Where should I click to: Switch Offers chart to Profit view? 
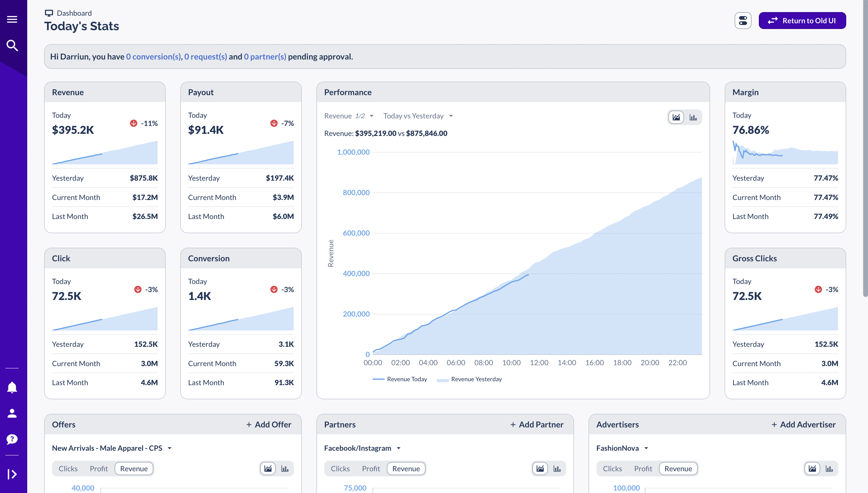click(99, 468)
